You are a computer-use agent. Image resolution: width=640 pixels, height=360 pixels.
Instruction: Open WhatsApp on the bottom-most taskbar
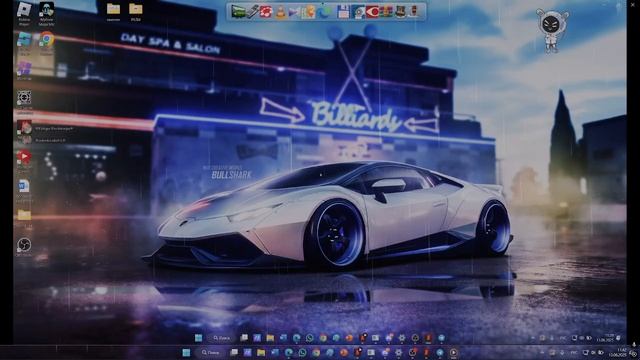[x=302, y=352]
